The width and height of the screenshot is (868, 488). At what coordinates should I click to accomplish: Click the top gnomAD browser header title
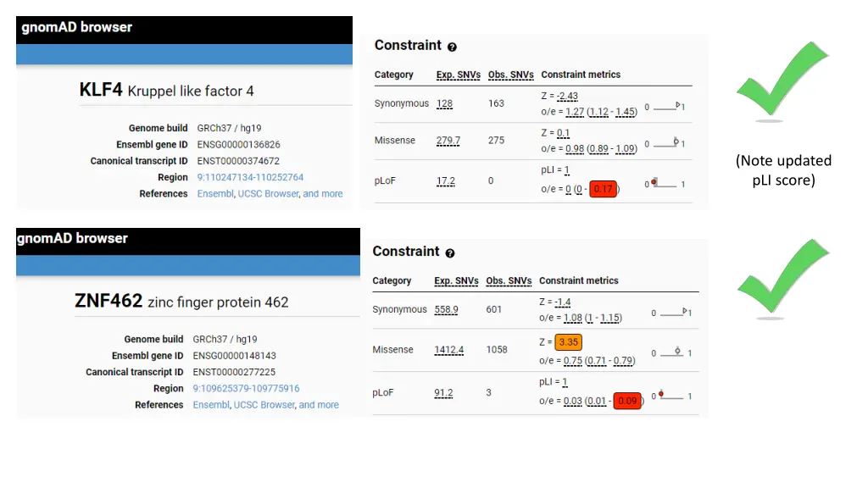77,27
